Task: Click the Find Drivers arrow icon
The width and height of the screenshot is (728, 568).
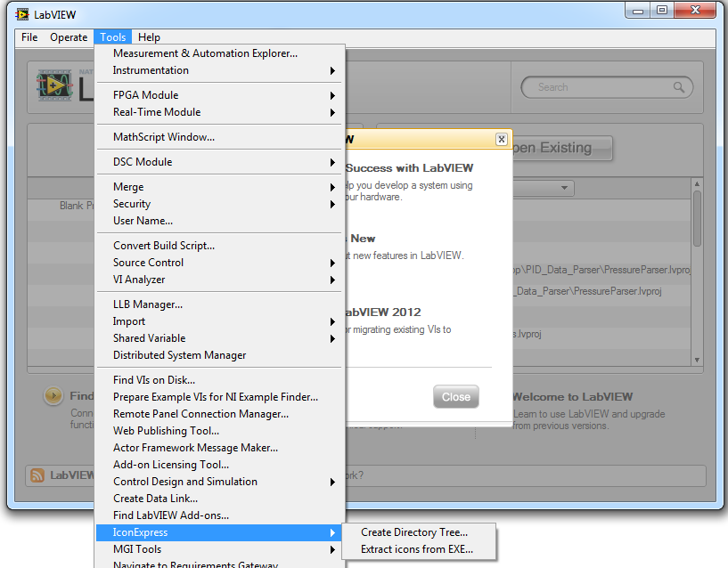Action: (x=53, y=396)
